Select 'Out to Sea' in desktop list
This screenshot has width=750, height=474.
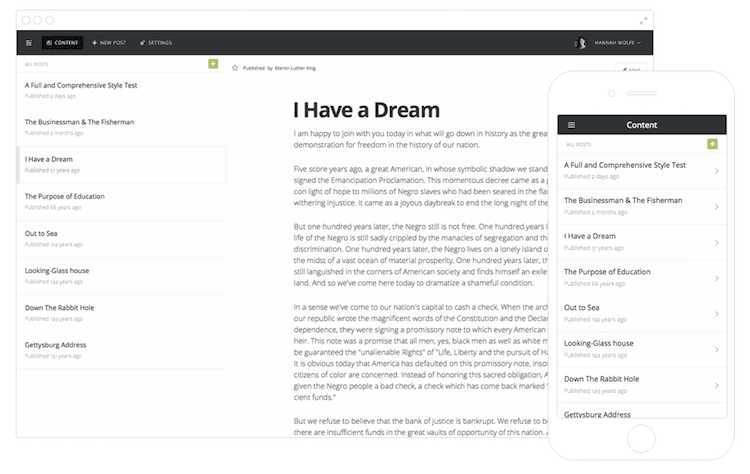tap(121, 239)
